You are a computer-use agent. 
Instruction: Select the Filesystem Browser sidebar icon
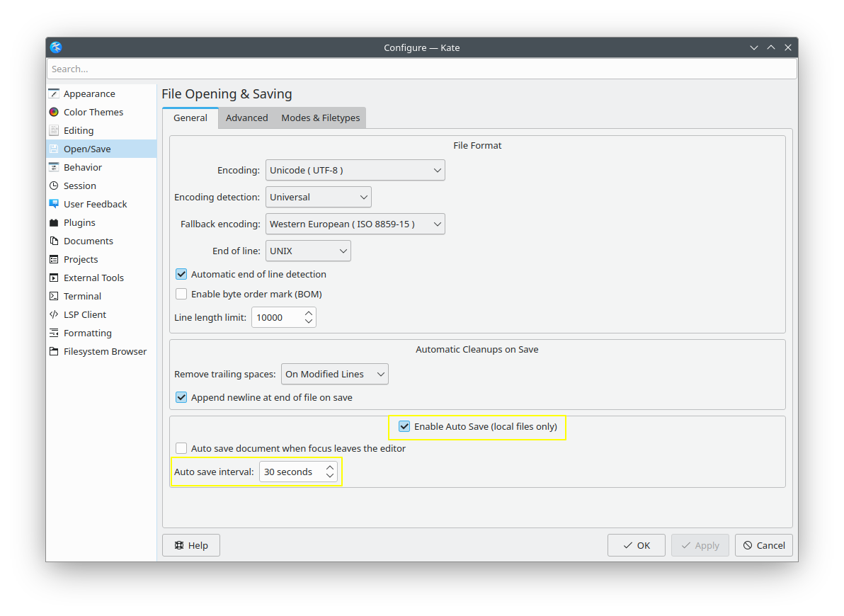point(54,351)
